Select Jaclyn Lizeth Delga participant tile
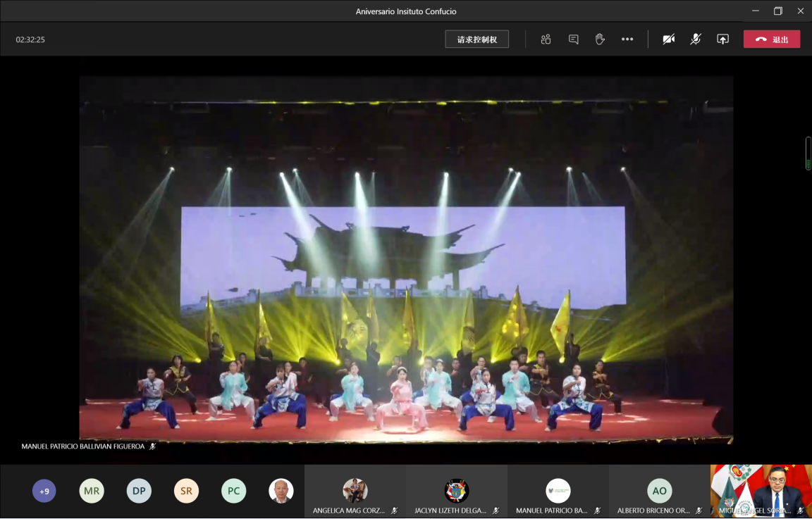Image resolution: width=812 pixels, height=519 pixels. pos(457,491)
